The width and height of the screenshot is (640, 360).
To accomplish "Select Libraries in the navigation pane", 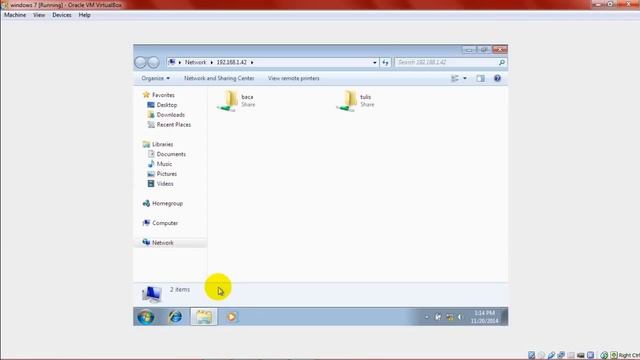I will point(158,144).
